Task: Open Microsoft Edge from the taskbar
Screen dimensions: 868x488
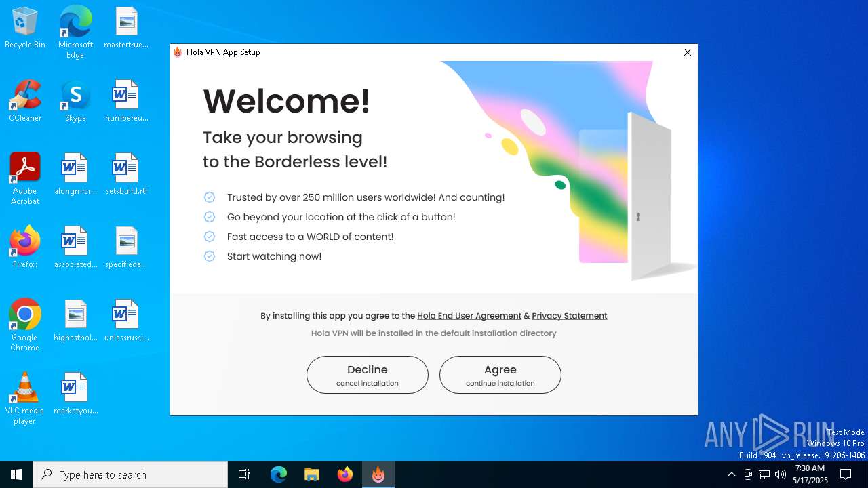Action: (279, 474)
